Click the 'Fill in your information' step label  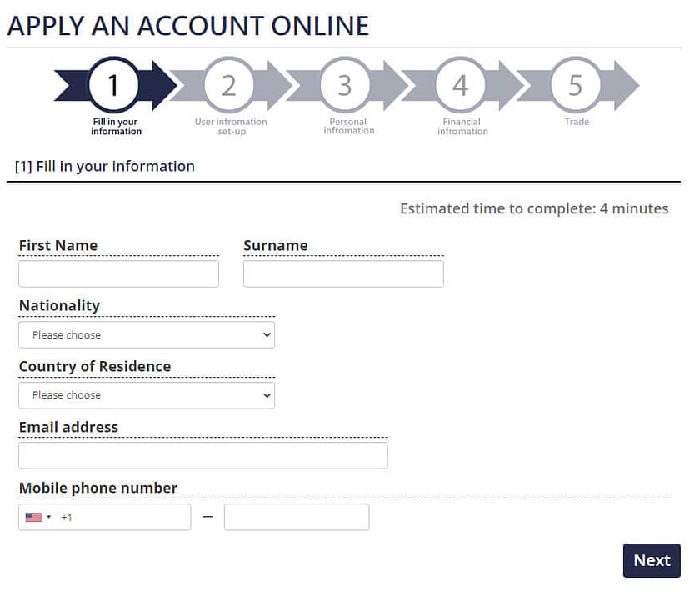point(117,127)
